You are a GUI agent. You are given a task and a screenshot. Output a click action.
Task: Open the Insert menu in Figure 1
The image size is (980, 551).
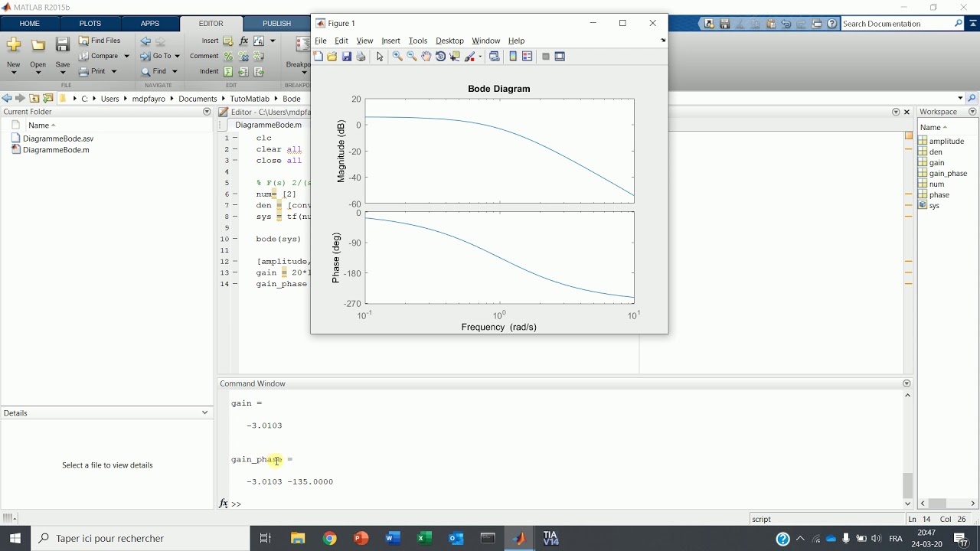click(x=390, y=41)
